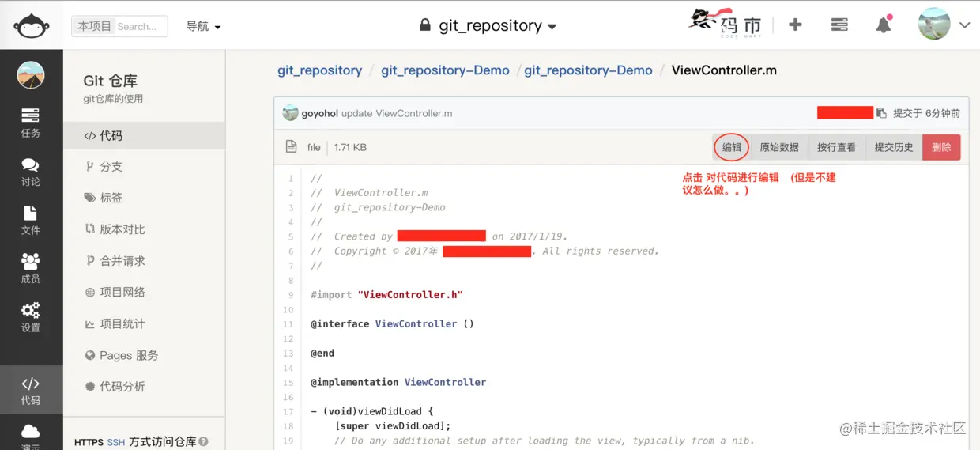
Task: Open 讨论 in the dark sidebar
Action: coord(31,172)
